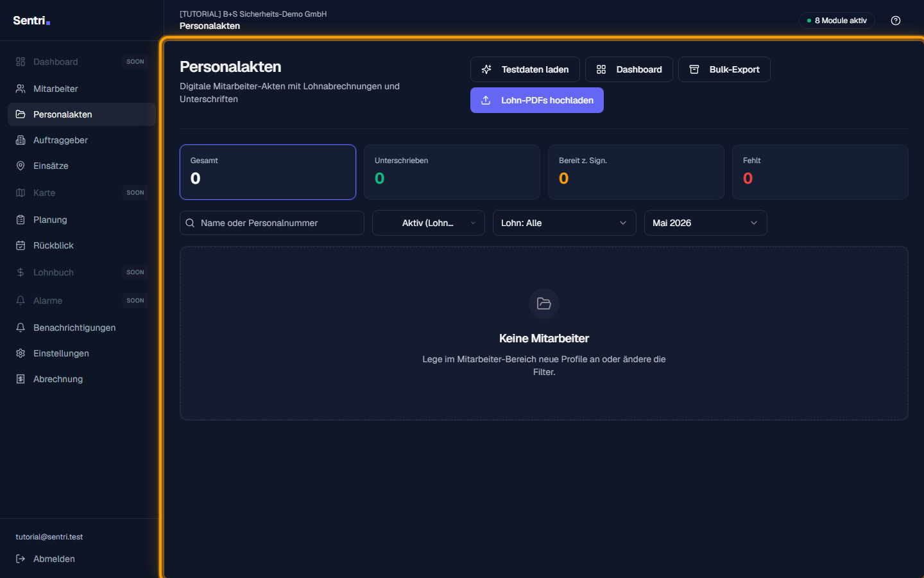Screen dimensions: 924x578
Task: Open help via the question mark icon
Action: click(x=896, y=21)
